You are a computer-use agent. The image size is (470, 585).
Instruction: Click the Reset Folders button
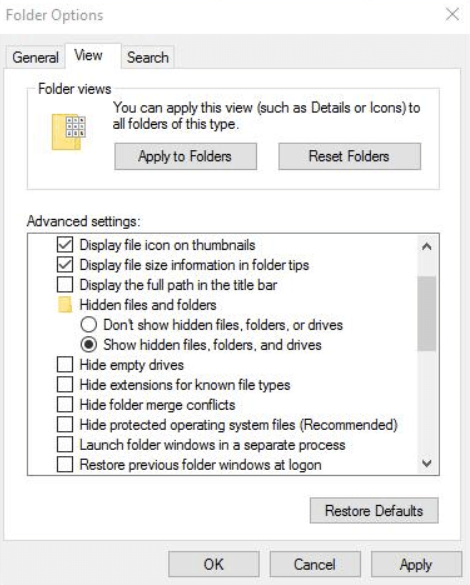[x=350, y=156]
